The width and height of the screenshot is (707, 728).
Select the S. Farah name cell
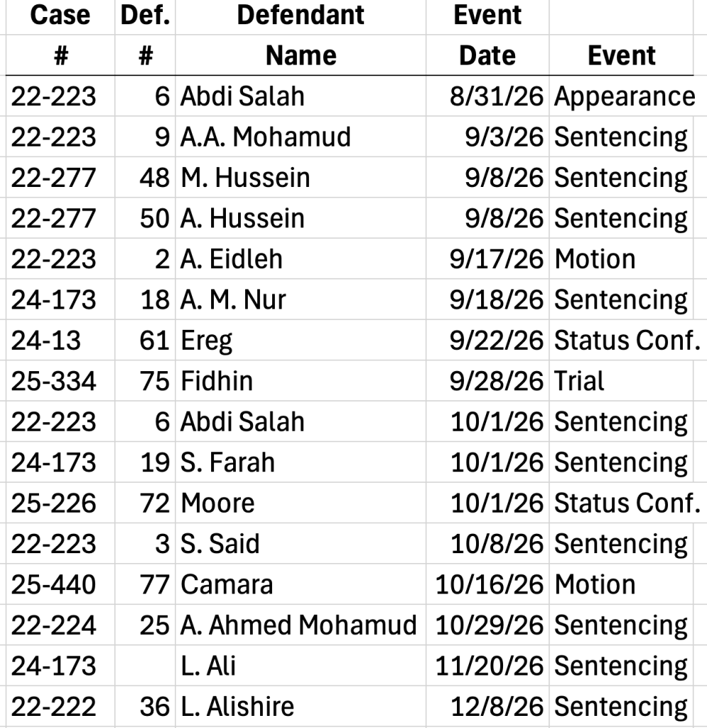(x=301, y=462)
